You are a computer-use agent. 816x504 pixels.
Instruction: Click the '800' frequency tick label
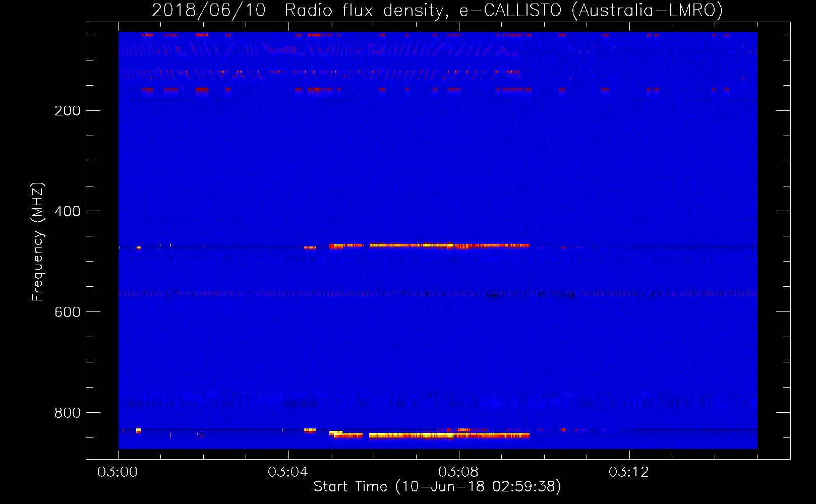(x=68, y=413)
